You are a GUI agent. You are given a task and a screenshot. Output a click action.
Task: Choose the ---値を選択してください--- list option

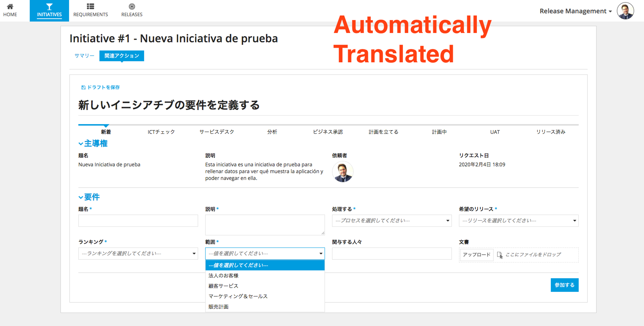click(x=265, y=265)
